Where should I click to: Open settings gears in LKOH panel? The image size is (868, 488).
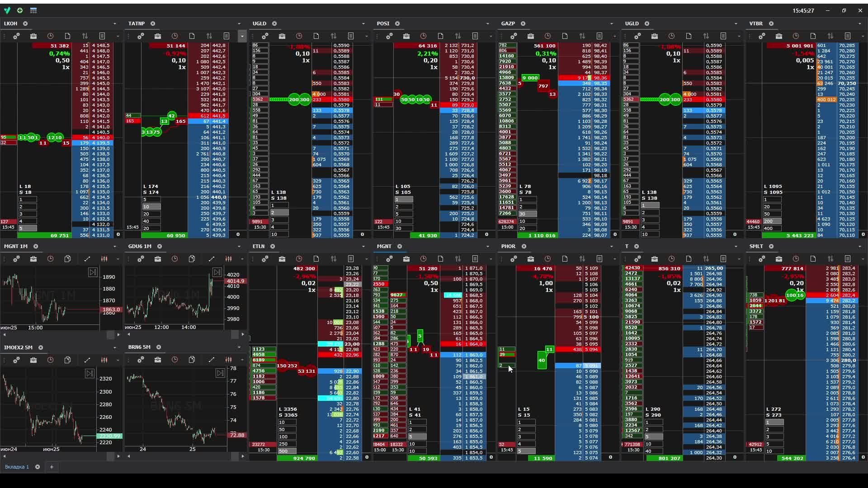click(16, 36)
